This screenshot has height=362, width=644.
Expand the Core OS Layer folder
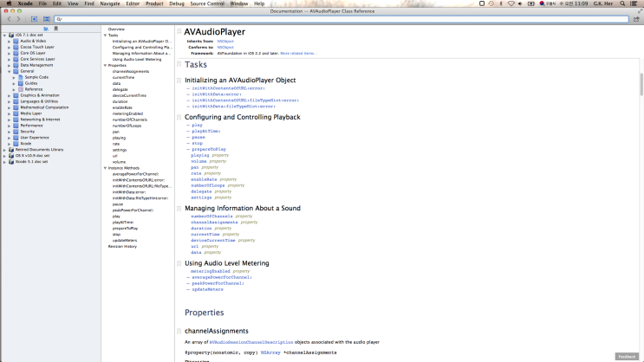point(9,53)
